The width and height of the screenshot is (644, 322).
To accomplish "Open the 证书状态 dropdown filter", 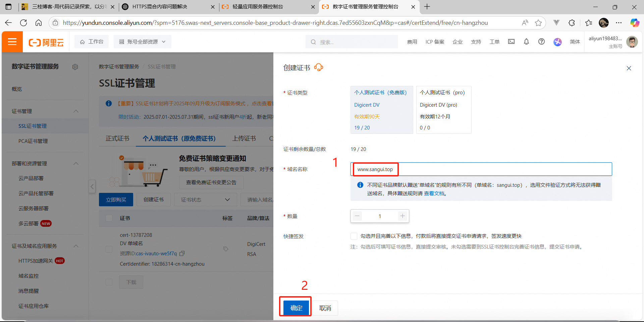I will click(x=205, y=200).
